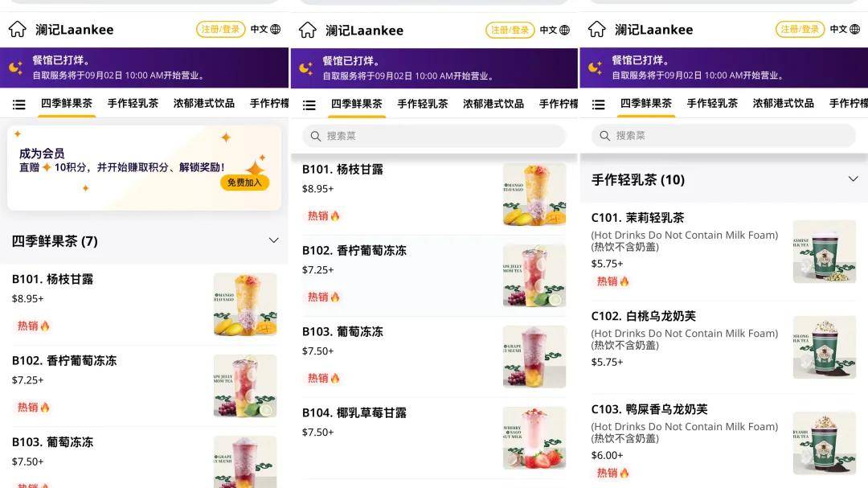
Task: Tap the moon closed-status icon in the left banner
Action: pos(15,68)
